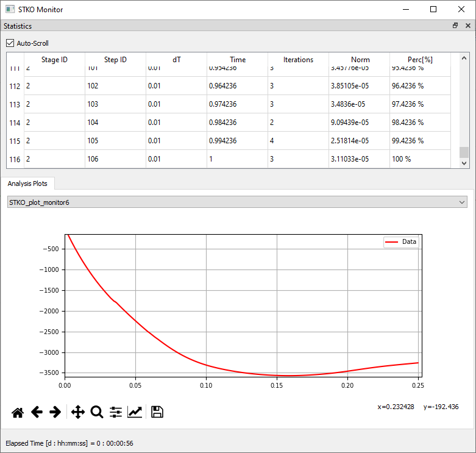The image size is (476, 453).
Task: Uncheck the Auto-Scroll checkbox
Action: tap(10, 43)
